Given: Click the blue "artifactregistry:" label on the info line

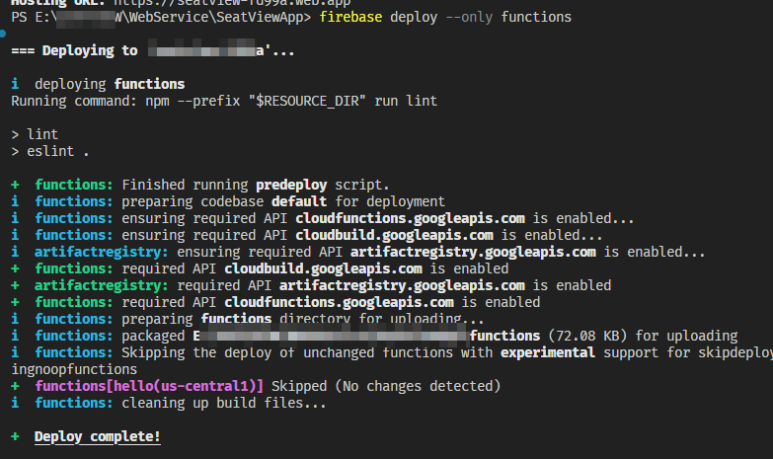Looking at the screenshot, I should click(101, 252).
